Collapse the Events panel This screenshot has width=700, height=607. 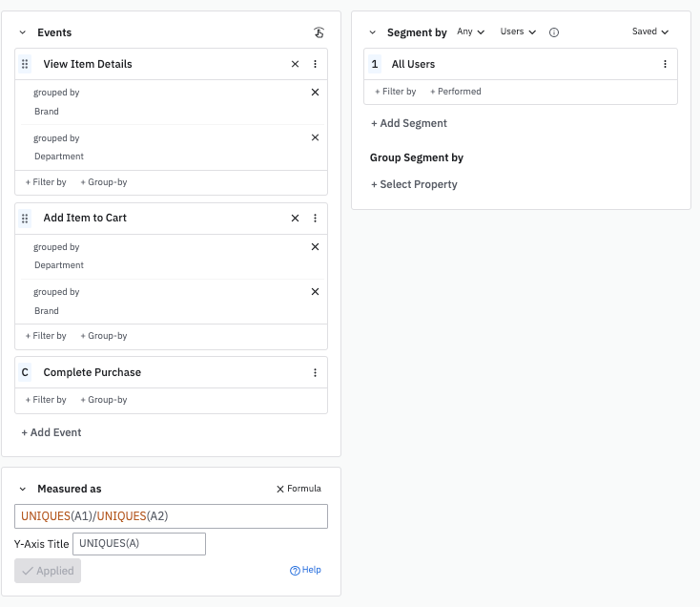22,32
